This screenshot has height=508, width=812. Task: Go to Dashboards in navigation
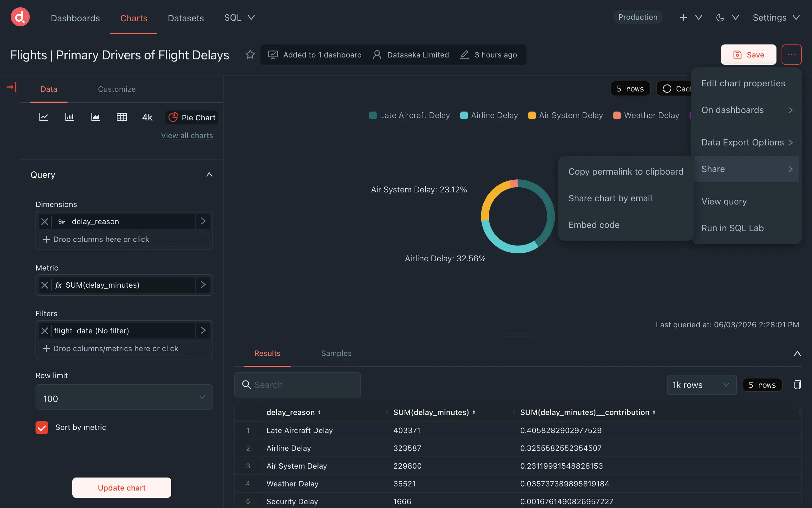click(75, 18)
